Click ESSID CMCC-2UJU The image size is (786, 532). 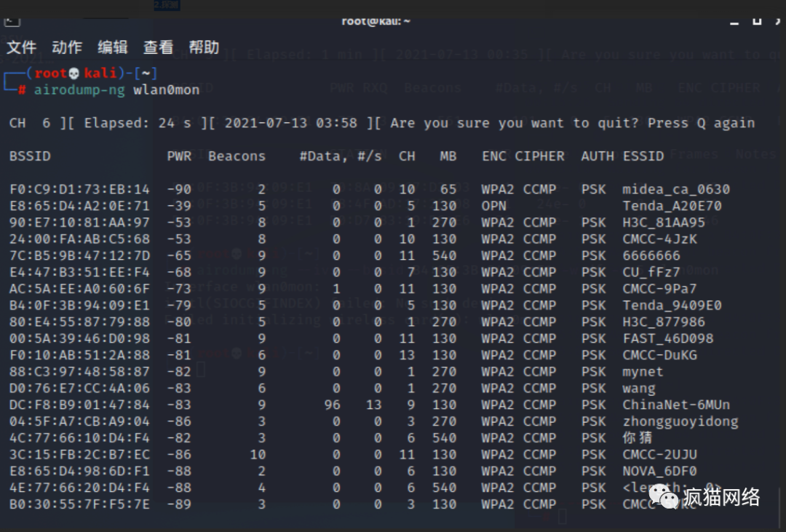pyautogui.click(x=659, y=454)
